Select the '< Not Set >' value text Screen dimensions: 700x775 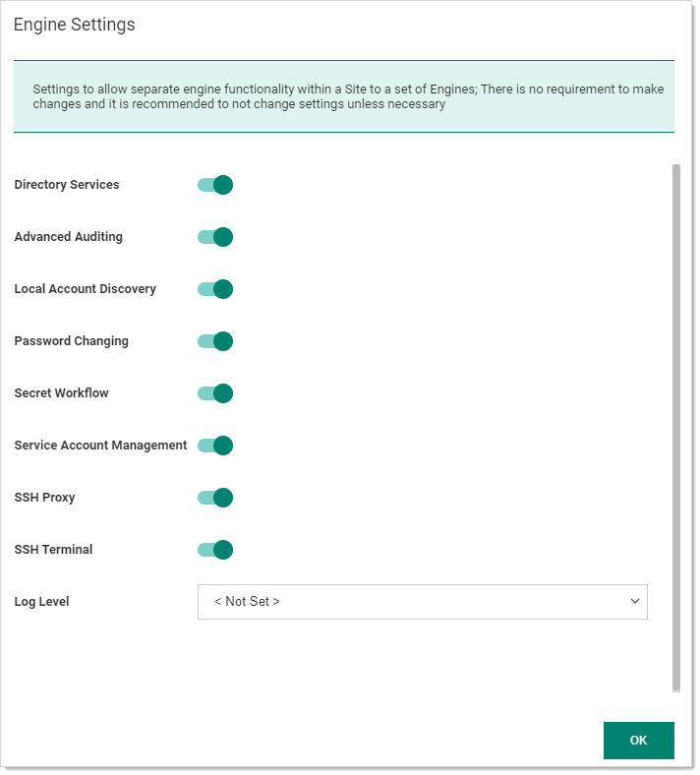(247, 602)
